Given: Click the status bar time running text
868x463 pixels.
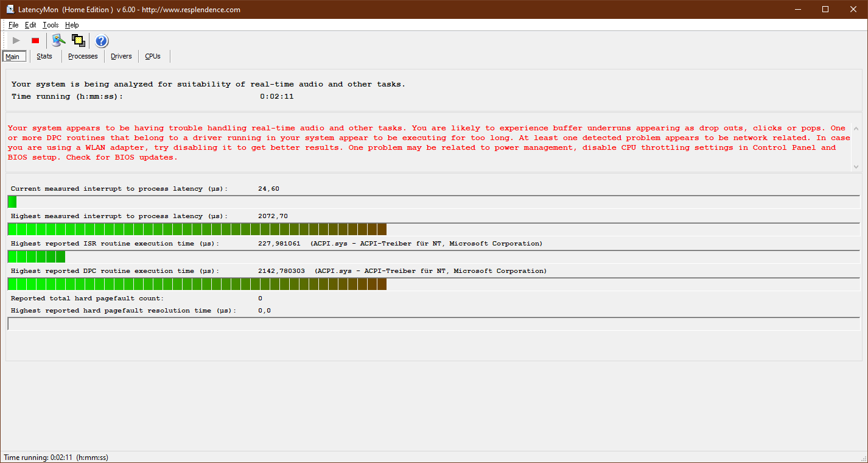Looking at the screenshot, I should (56, 458).
